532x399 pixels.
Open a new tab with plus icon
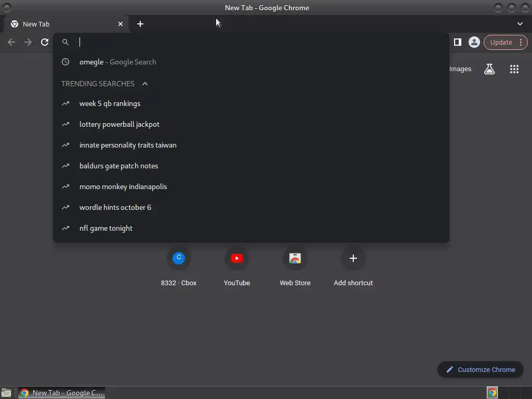coord(140,24)
